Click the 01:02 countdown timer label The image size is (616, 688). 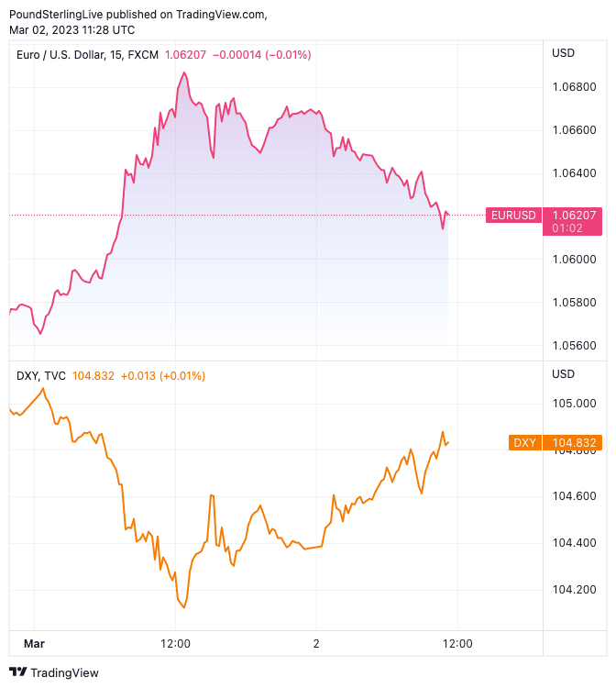[x=563, y=227]
